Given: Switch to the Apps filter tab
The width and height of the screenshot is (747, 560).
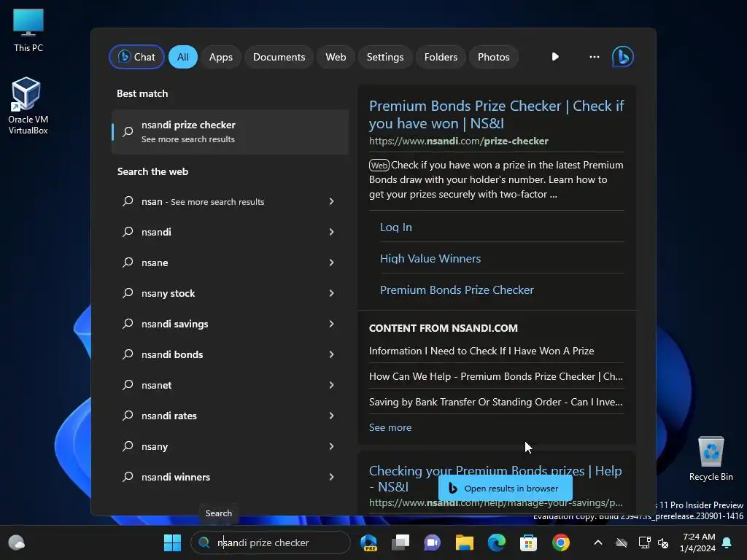Looking at the screenshot, I should pos(220,57).
